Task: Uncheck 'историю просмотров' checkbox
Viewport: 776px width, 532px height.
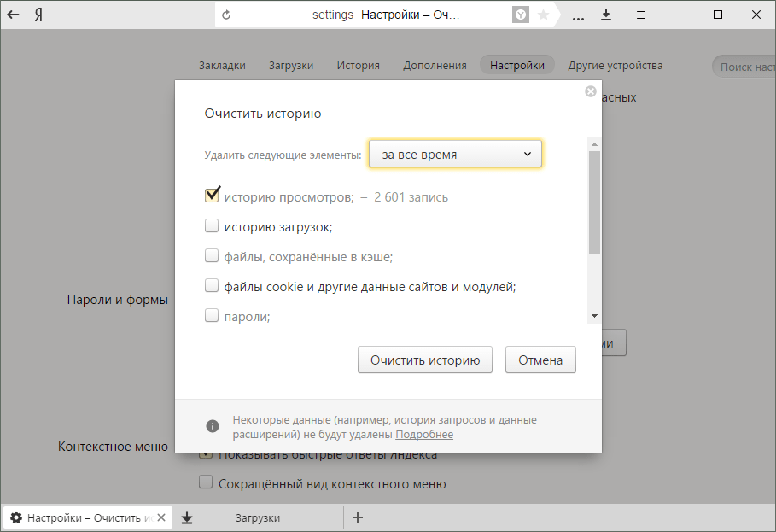Action: pos(212,196)
